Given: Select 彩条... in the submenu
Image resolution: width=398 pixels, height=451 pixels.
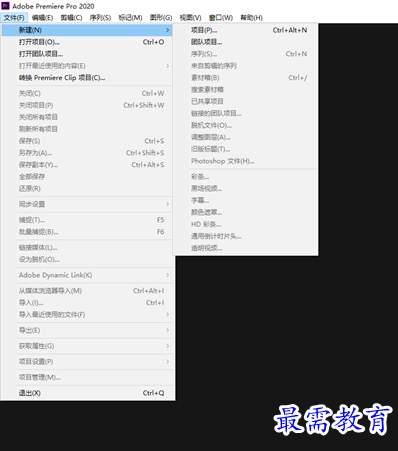Looking at the screenshot, I should pyautogui.click(x=245, y=177).
